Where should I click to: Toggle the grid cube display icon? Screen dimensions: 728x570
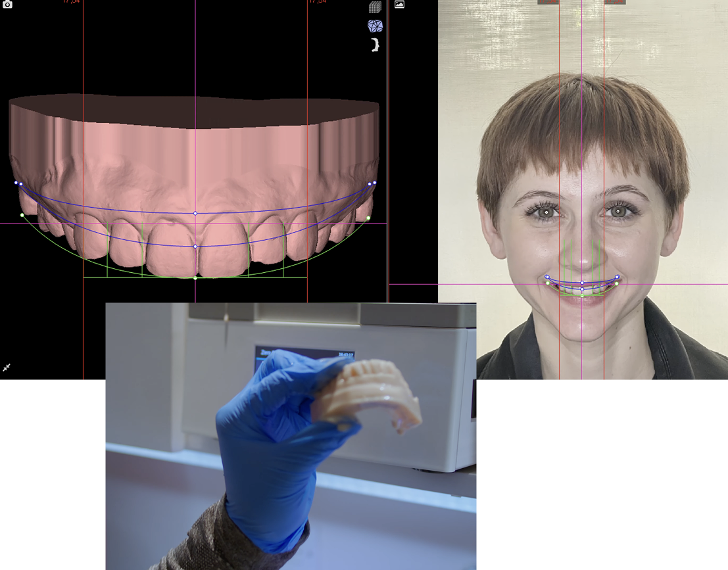375,8
